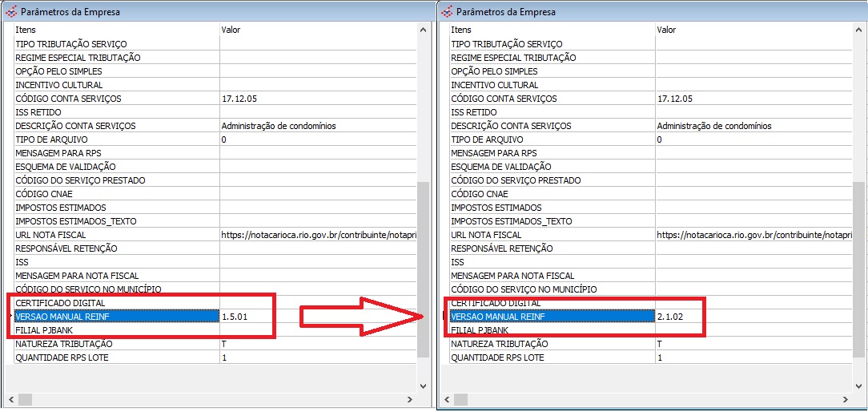This screenshot has height=412, width=868.
Task: Click the URL NOTA FISCAL link value in the left window
Action: coord(317,235)
